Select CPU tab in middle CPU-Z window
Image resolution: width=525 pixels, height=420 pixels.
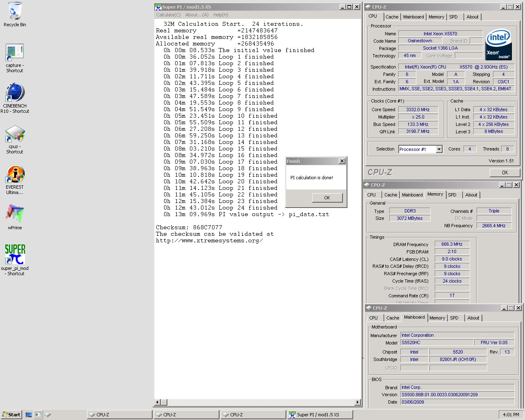[372, 195]
